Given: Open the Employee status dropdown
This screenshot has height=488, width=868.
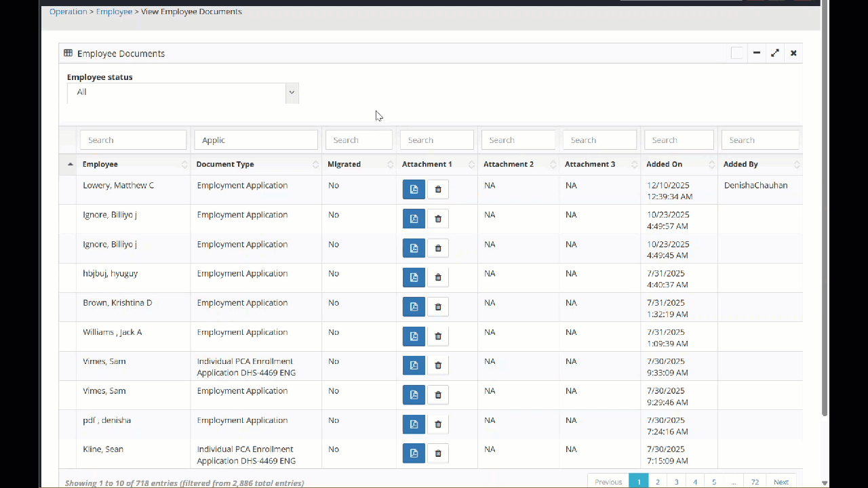Looking at the screenshot, I should 182,93.
